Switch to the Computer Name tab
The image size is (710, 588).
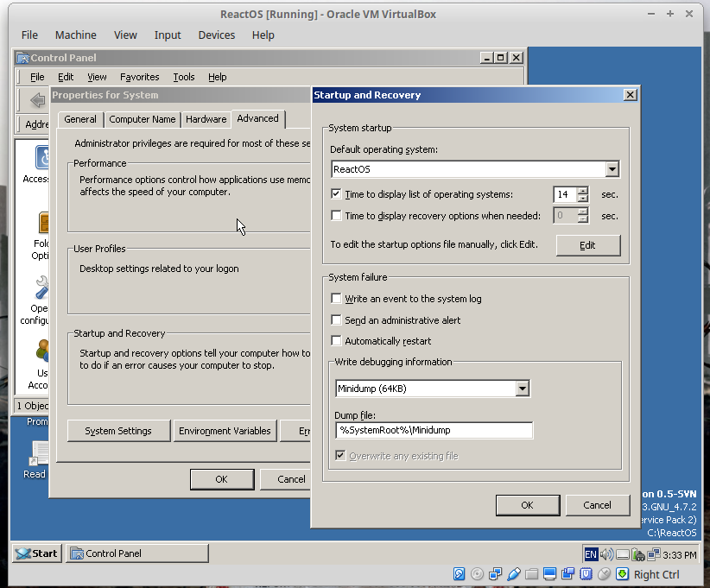pos(143,119)
